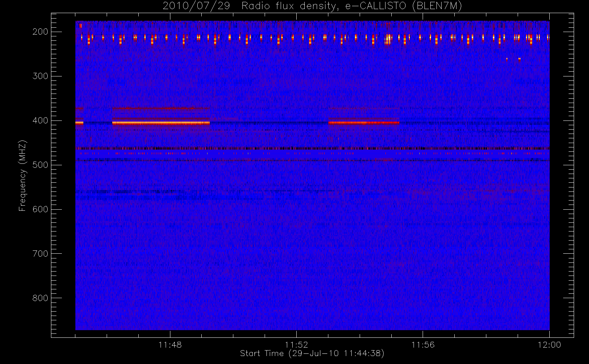Click the 200 frequency tick label
This screenshot has height=364, width=589.
[40, 32]
